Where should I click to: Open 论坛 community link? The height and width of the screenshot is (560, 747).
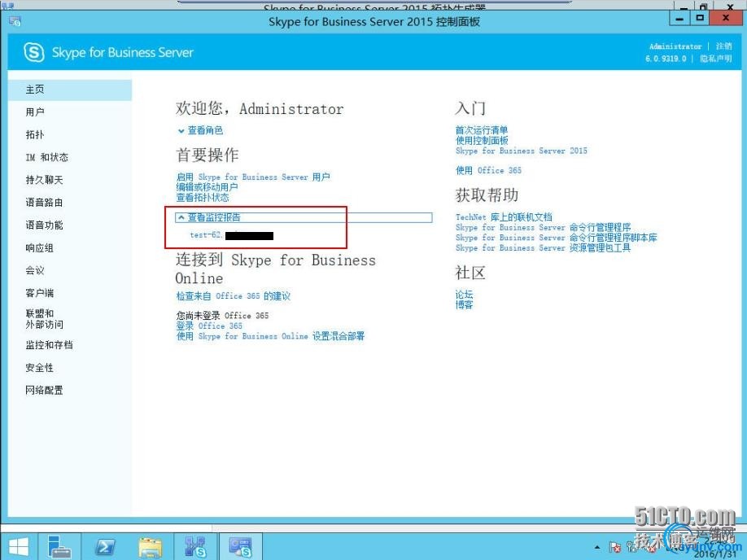click(x=464, y=294)
